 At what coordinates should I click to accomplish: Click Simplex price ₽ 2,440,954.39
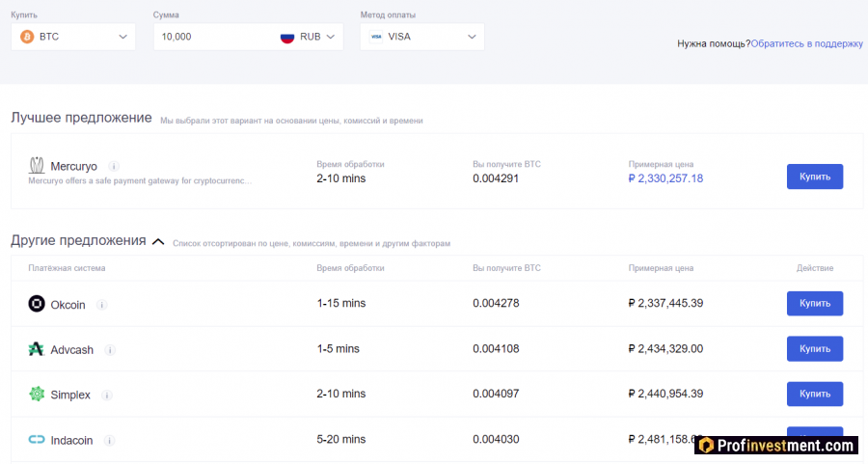pyautogui.click(x=665, y=394)
